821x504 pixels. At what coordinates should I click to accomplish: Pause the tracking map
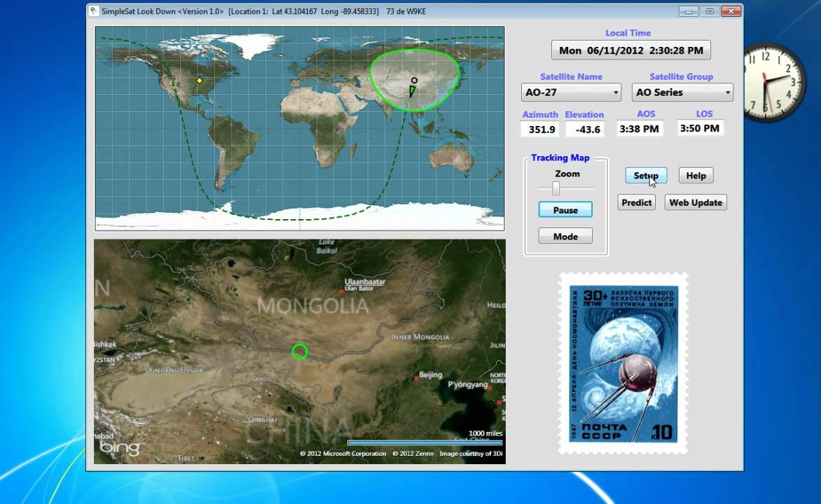click(565, 210)
